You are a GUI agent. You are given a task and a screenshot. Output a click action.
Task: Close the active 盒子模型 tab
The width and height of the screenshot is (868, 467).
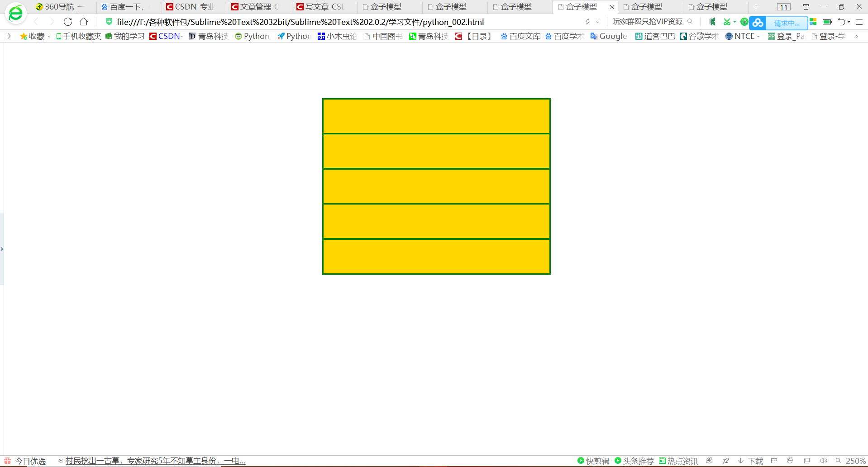pos(611,7)
